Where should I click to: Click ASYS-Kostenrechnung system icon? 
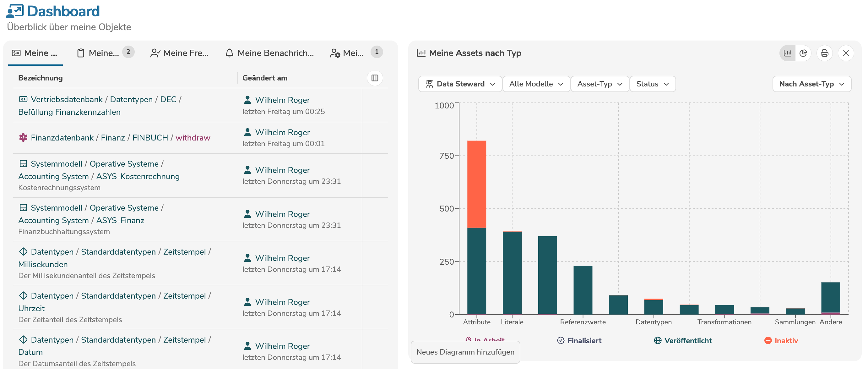tap(23, 163)
